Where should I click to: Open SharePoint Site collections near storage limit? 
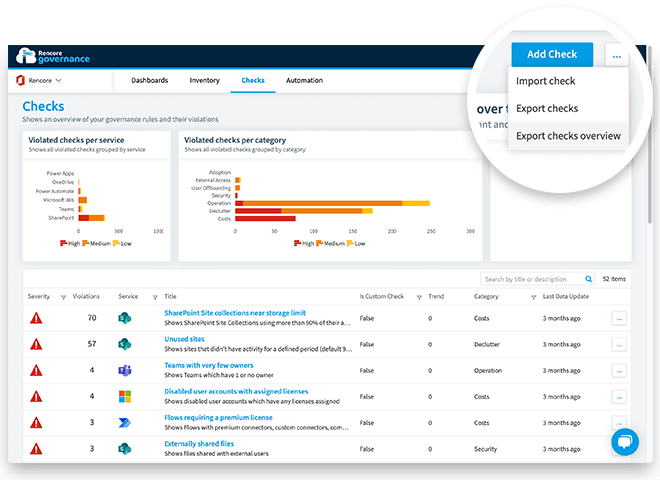235,313
